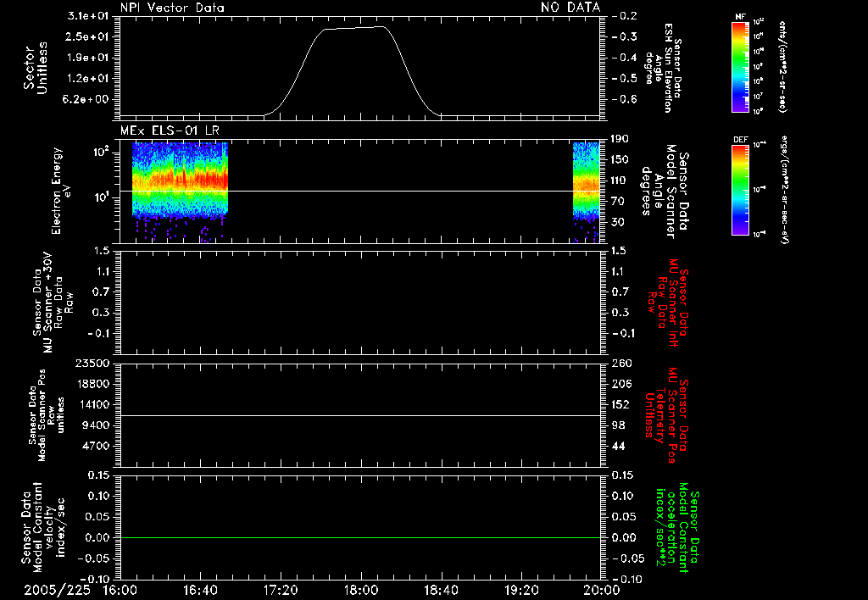Click the 'Sector Unitless' axis title

point(36,68)
